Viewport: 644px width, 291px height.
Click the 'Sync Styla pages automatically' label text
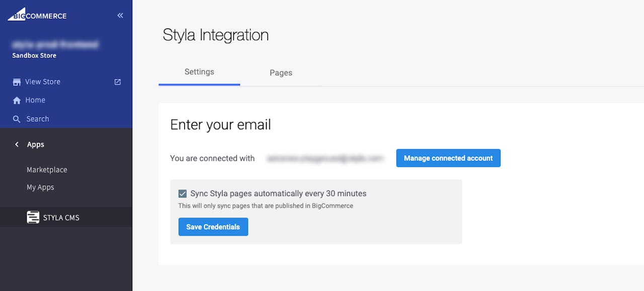coord(278,193)
